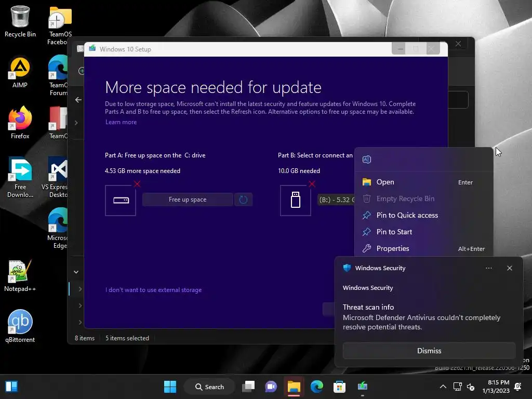532x399 pixels.
Task: Open VS Express Desktop shortcut
Action: point(55,177)
